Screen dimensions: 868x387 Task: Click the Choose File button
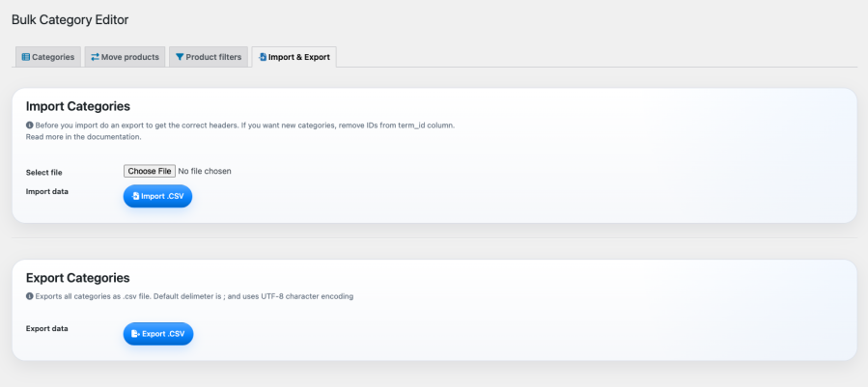click(150, 171)
